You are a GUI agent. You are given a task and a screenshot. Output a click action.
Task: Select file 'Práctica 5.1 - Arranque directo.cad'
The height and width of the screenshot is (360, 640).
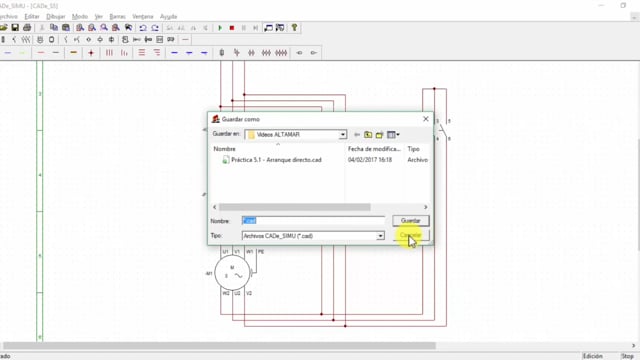point(276,160)
